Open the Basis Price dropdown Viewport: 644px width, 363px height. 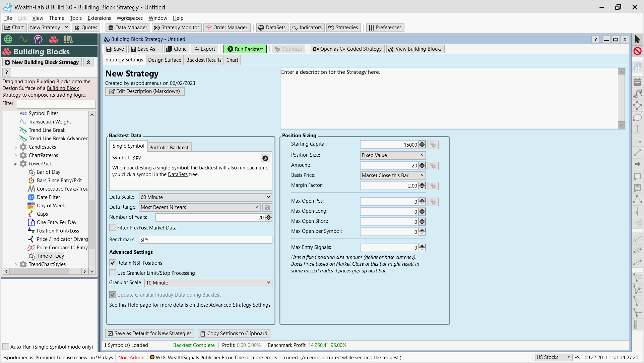[393, 175]
